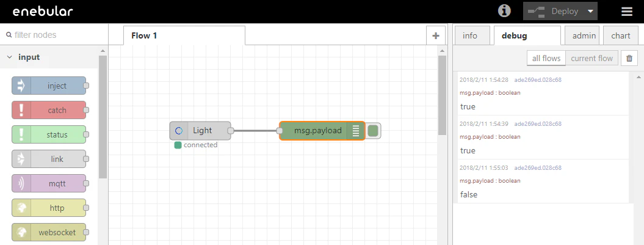Select the Light node on canvas
Viewport: 644px width, 245px height.
(x=200, y=131)
